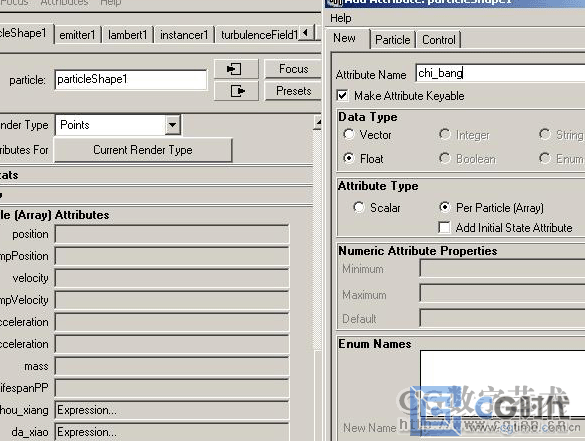585x441 pixels.
Task: Select the particleShape1 tab
Action: [25, 34]
